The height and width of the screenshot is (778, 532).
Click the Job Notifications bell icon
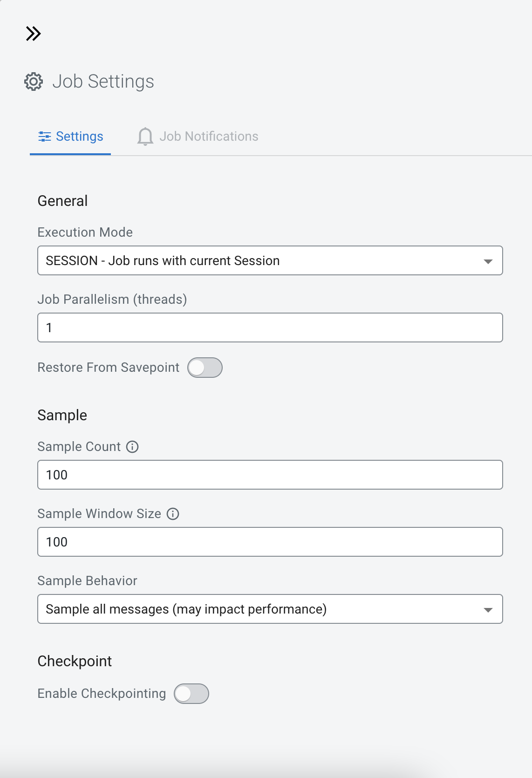click(x=145, y=136)
